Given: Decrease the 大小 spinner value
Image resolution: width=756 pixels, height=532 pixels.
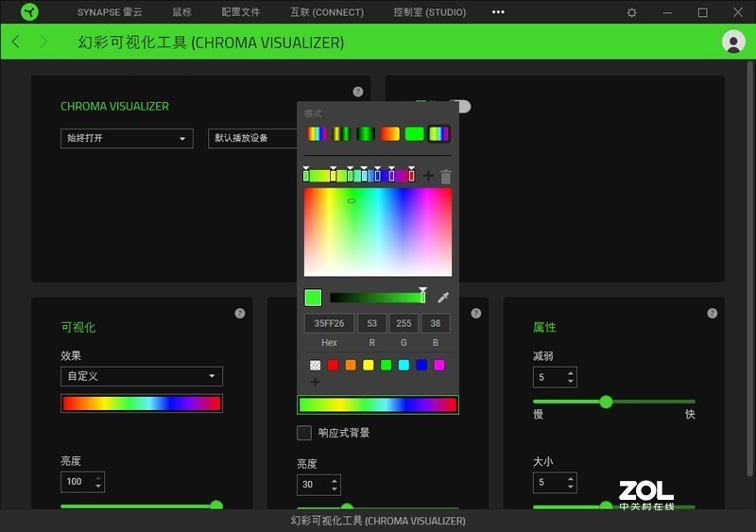Looking at the screenshot, I should [571, 487].
